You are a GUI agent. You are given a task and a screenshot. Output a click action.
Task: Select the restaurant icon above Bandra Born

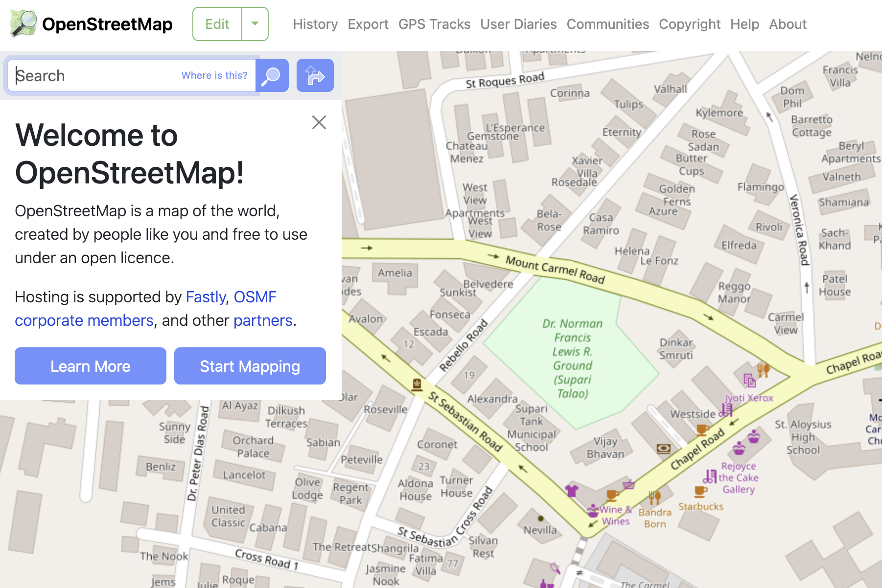[x=654, y=498]
